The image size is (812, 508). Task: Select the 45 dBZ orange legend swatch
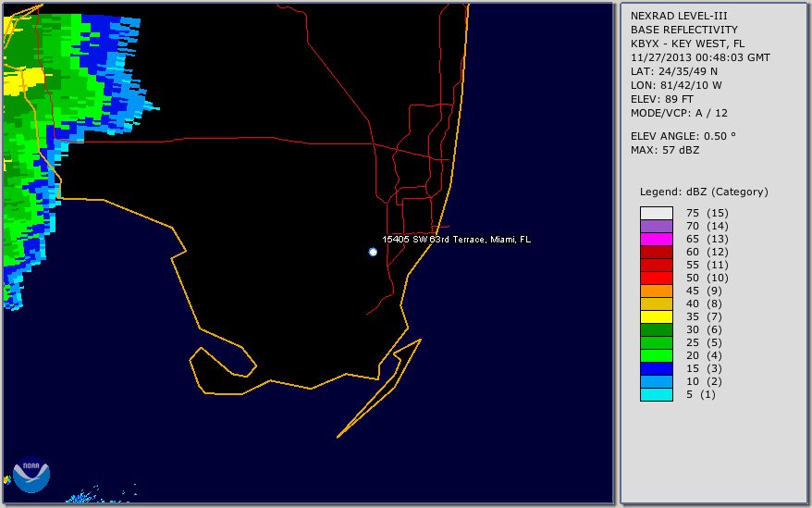pos(657,291)
